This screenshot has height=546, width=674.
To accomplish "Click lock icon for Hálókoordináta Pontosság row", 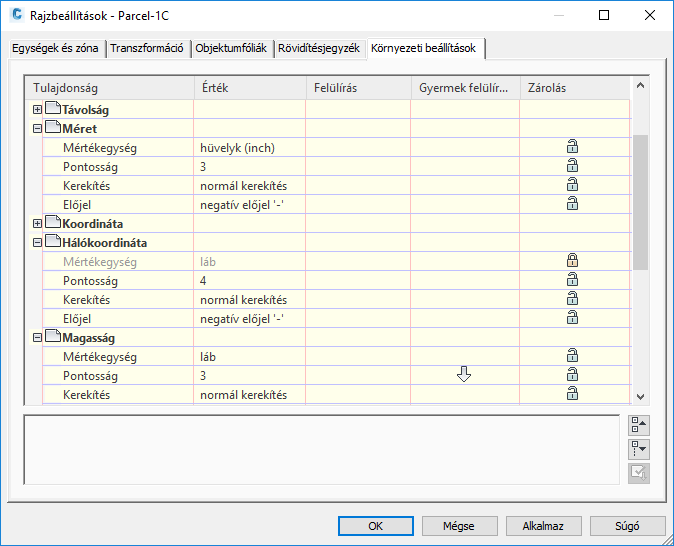I will pos(573,280).
